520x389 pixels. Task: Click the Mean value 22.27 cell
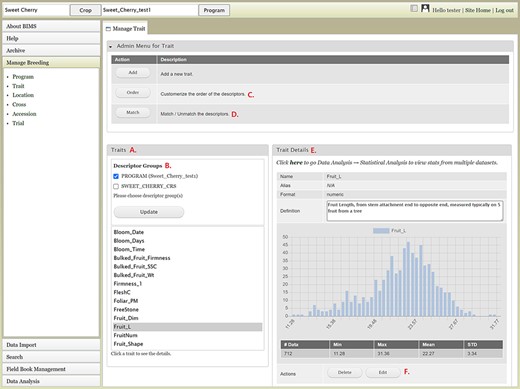441,353
